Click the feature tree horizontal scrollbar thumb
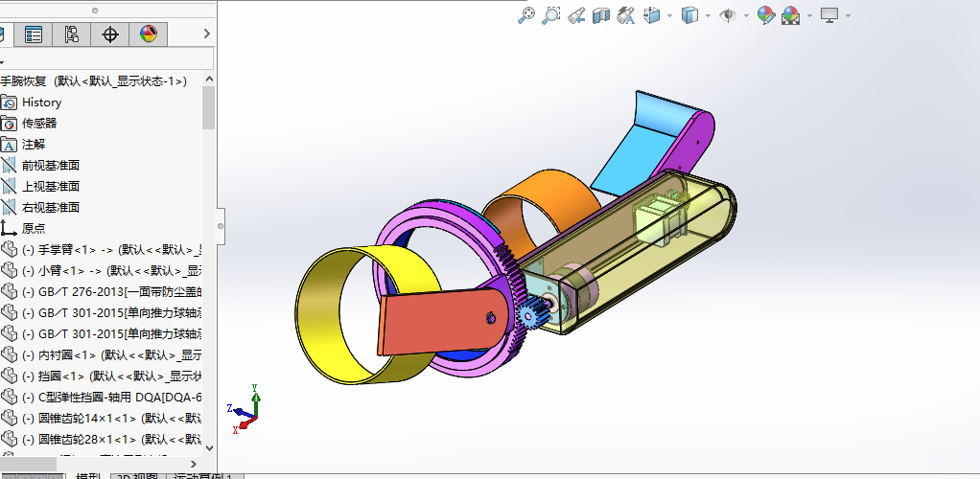This screenshot has width=980, height=479. pyautogui.click(x=28, y=464)
